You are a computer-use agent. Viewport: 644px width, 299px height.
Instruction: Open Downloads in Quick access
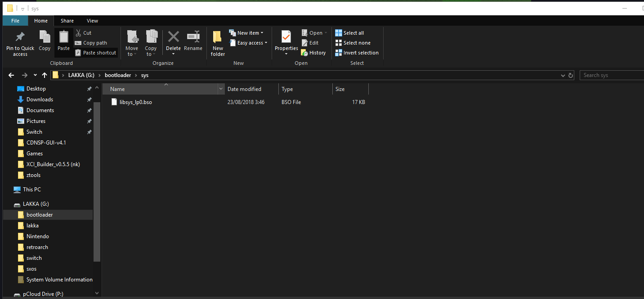(40, 100)
